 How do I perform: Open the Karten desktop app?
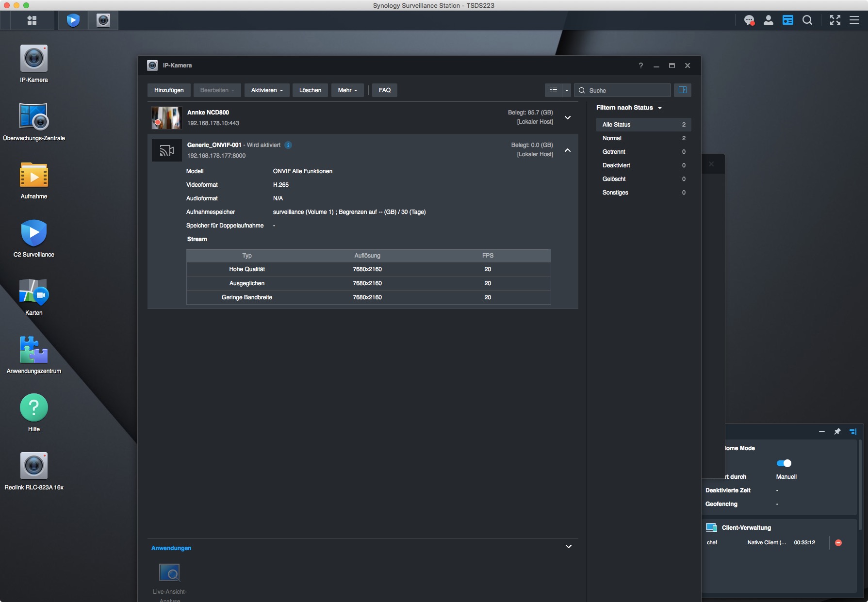(x=34, y=296)
